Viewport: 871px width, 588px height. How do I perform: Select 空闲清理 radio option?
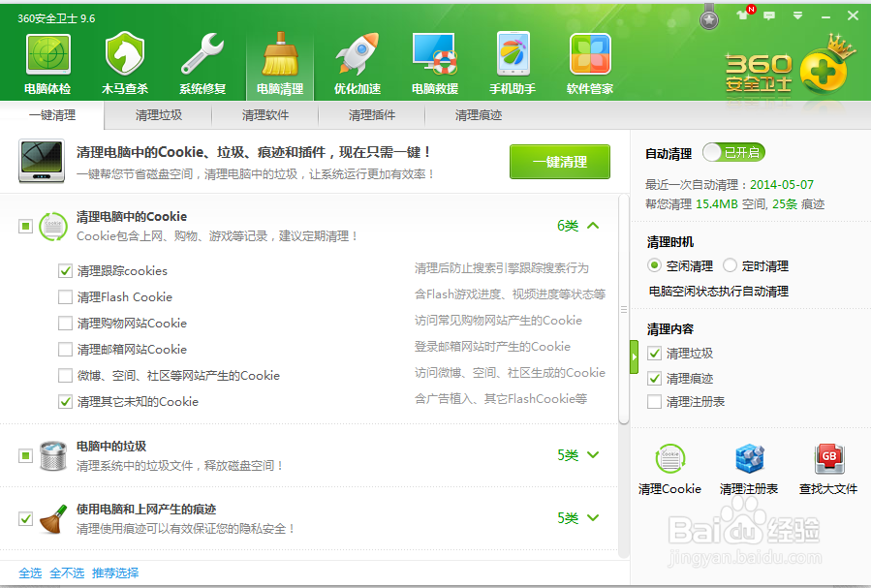[654, 265]
